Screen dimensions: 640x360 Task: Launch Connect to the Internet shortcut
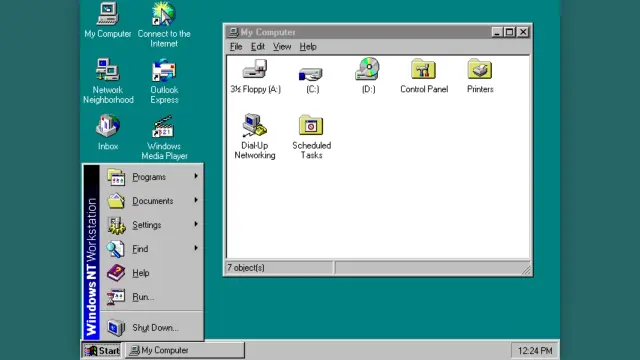(x=164, y=24)
